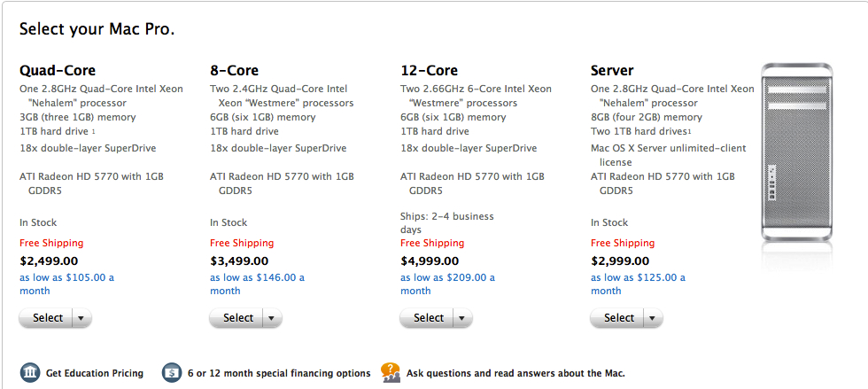
Task: Open 6 or 12 month financing options
Action: pos(278,373)
